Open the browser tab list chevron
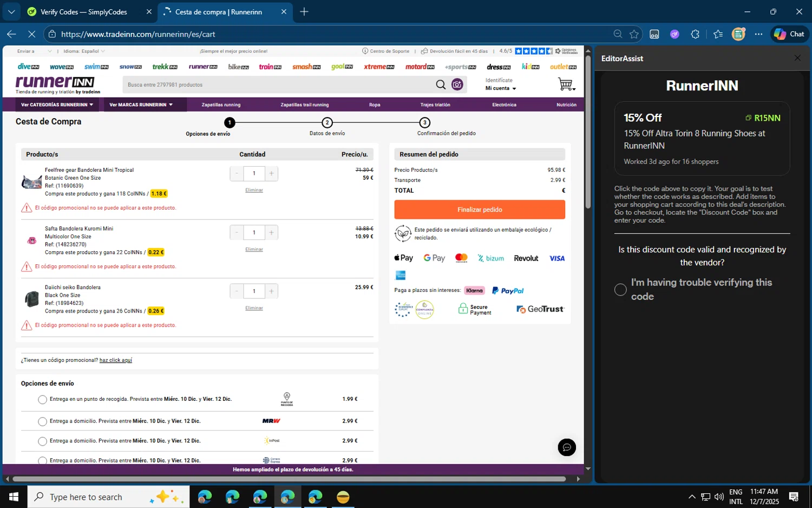 11,11
